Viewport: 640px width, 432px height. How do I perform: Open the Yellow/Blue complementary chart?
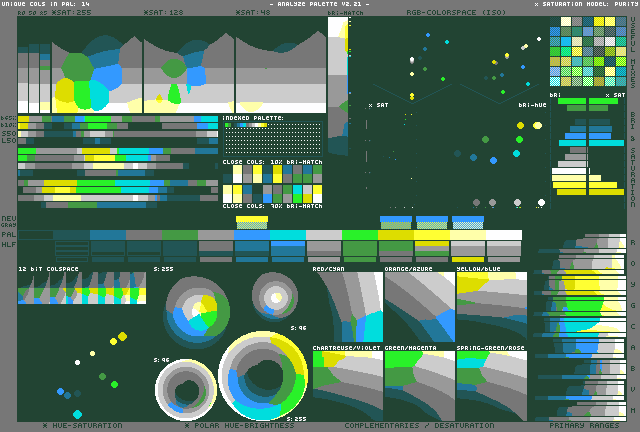491,308
